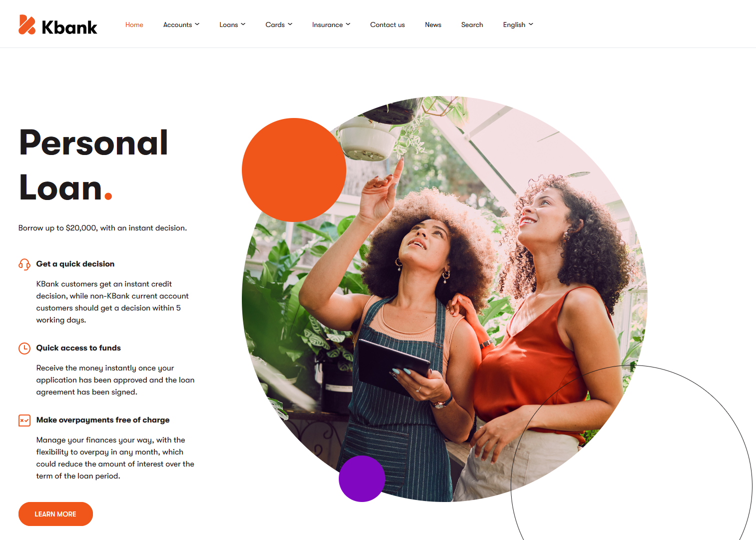Click the purple circle graphic
The width and height of the screenshot is (756, 540).
click(362, 478)
